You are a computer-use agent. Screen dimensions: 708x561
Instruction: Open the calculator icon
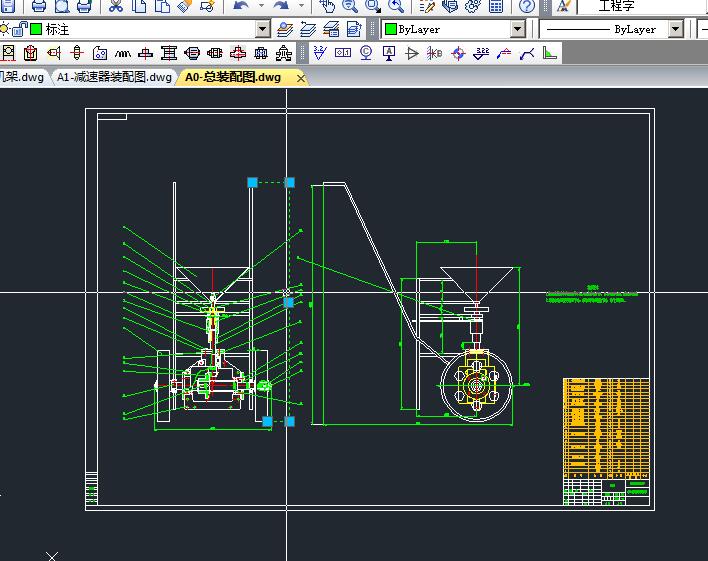pos(496,5)
